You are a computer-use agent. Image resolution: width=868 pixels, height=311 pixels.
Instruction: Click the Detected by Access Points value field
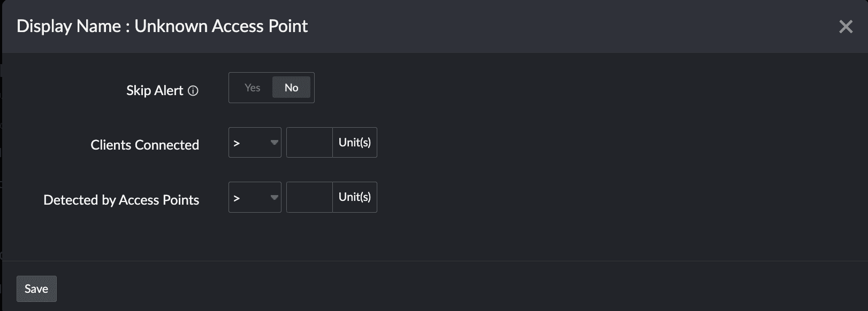pyautogui.click(x=309, y=197)
